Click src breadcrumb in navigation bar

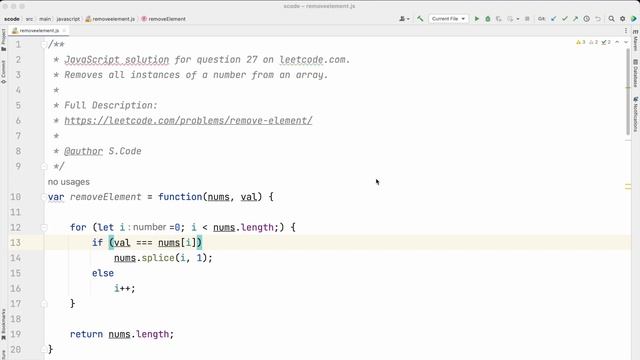29,19
